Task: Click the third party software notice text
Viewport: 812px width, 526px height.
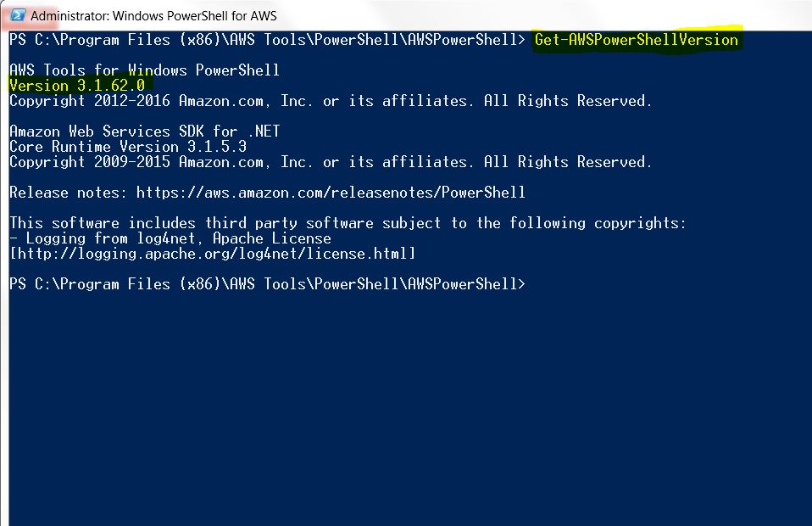Action: click(339, 222)
